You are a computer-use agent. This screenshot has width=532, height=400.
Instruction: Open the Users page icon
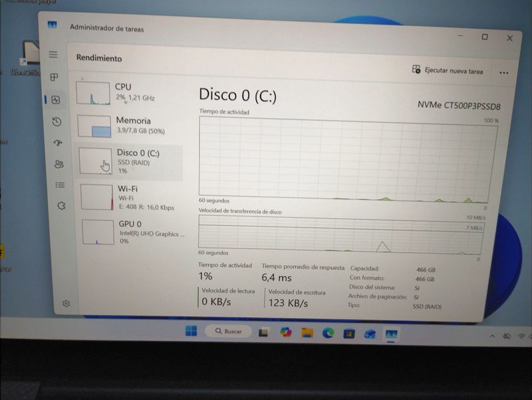[x=59, y=164]
